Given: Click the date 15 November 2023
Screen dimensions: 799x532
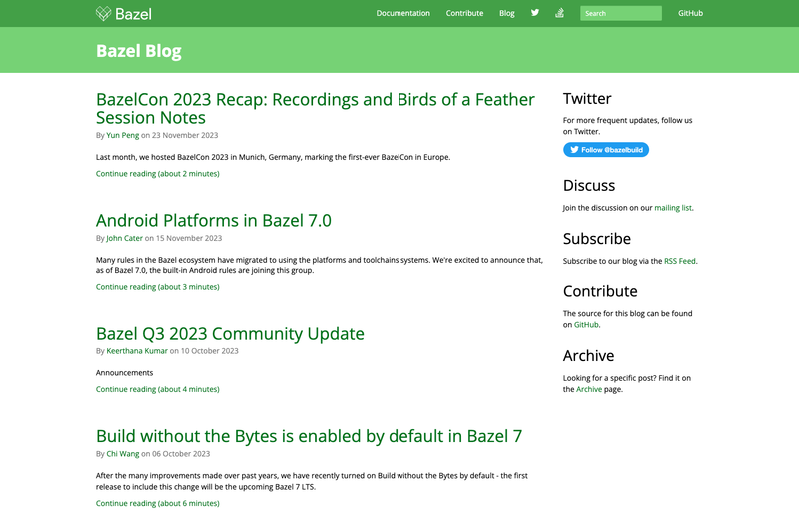Looking at the screenshot, I should click(x=189, y=238).
